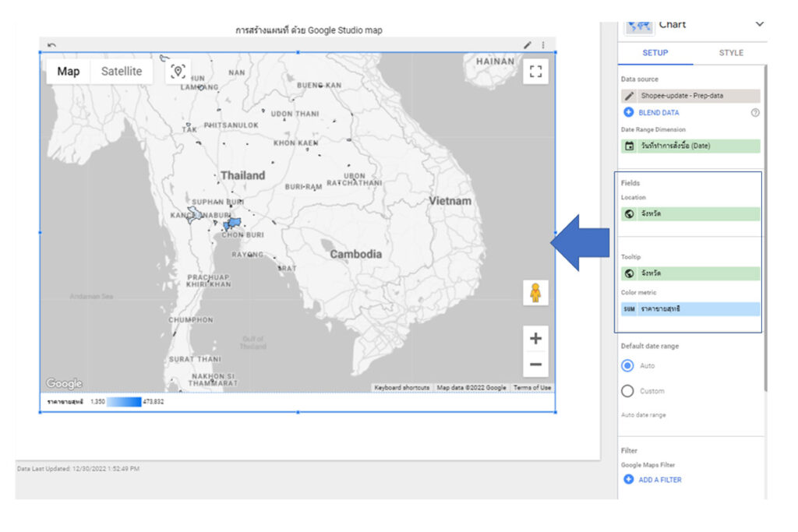Select the Map view button

coord(69,71)
